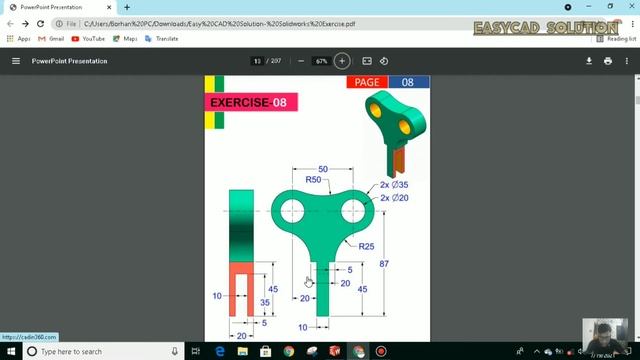The image size is (640, 360).
Task: Click the File site info indicator
Action: pyautogui.click(x=66, y=24)
